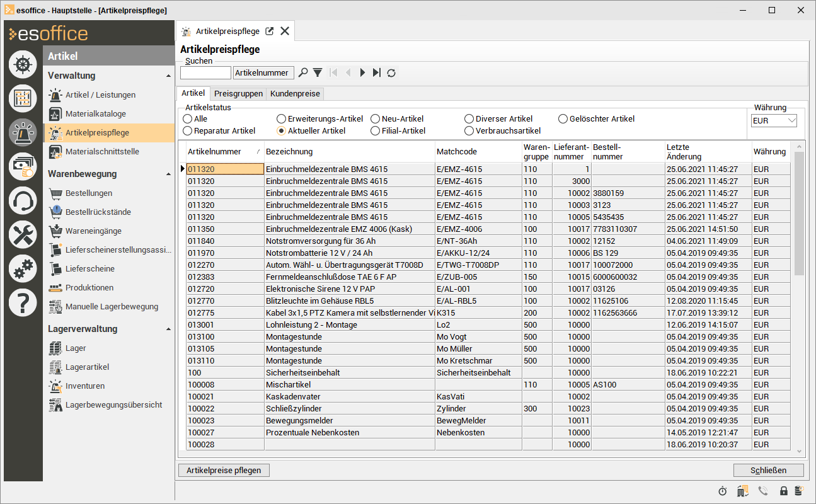Image resolution: width=816 pixels, height=504 pixels.
Task: Open the question mark help icon
Action: click(23, 303)
